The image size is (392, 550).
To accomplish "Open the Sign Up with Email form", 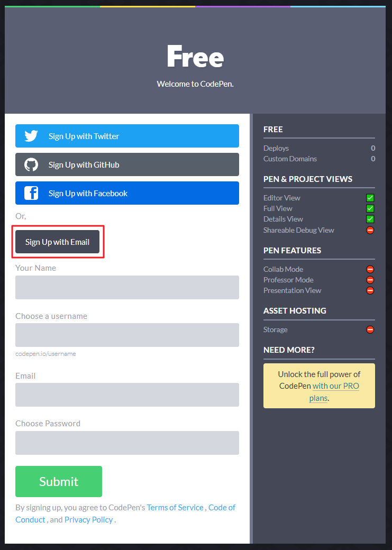I will click(x=57, y=242).
